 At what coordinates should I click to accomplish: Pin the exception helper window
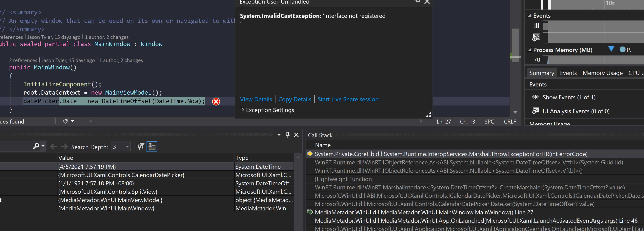[416, 2]
